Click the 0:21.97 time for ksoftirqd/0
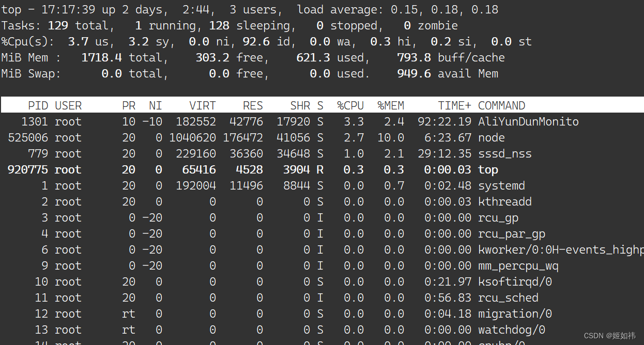This screenshot has height=345, width=644. (448, 282)
